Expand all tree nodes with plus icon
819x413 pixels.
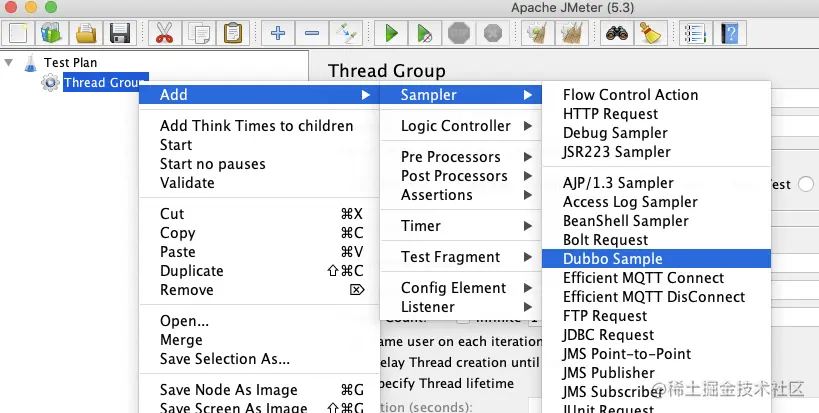pos(278,33)
